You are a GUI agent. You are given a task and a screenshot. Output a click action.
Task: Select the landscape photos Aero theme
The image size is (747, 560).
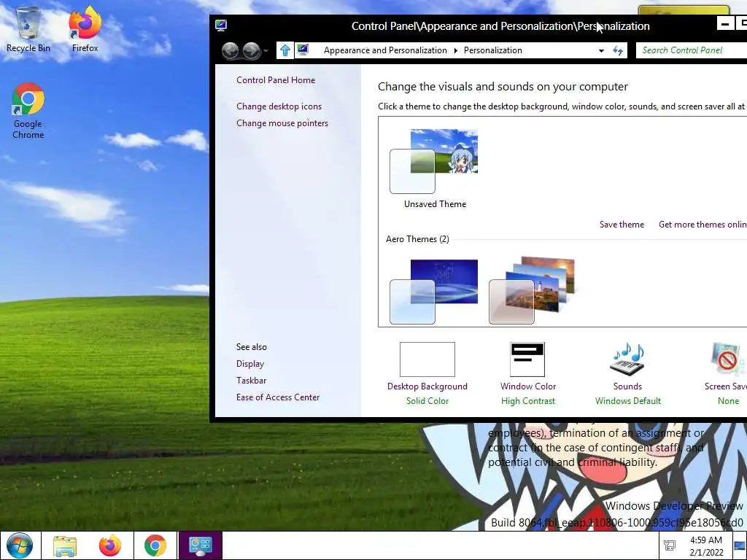pos(532,290)
